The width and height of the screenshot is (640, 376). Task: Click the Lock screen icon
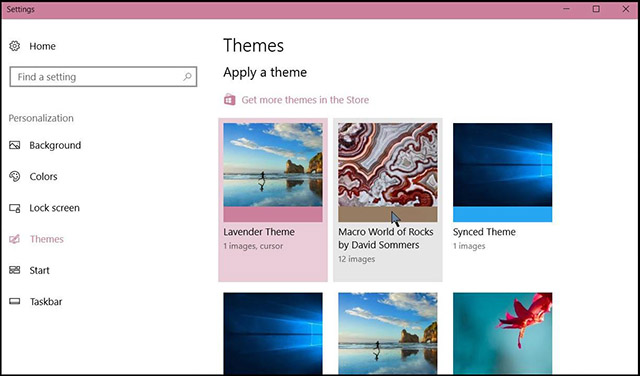click(x=15, y=208)
